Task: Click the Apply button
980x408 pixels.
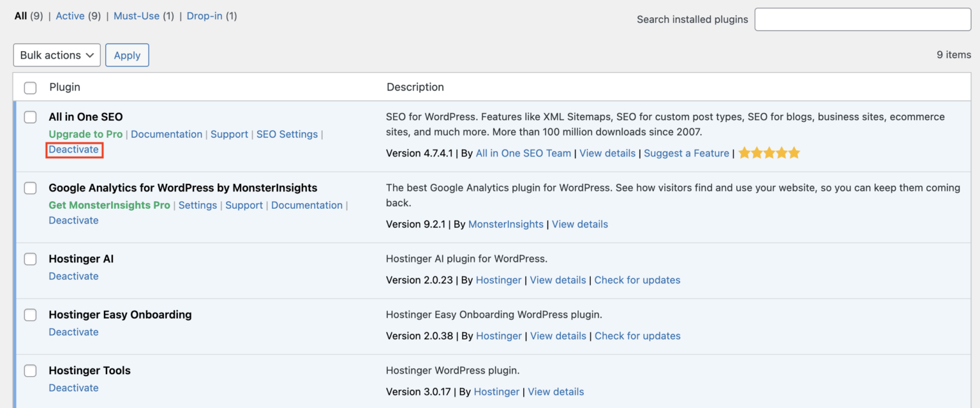Action: coord(126,55)
